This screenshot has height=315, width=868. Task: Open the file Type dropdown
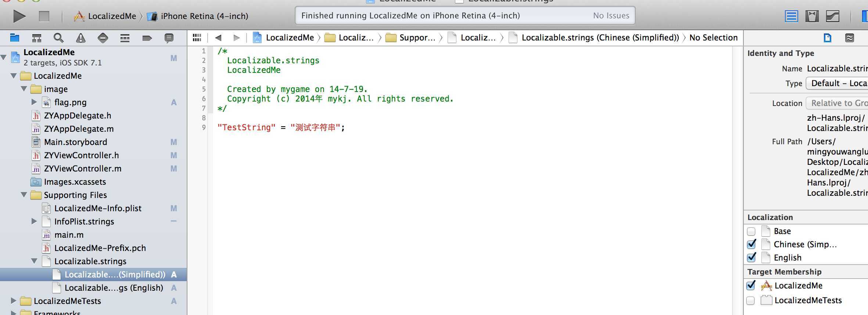tap(837, 83)
